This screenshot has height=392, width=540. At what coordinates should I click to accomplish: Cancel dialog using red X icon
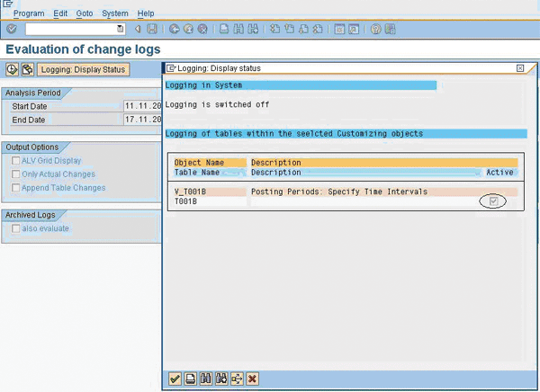pos(252,379)
